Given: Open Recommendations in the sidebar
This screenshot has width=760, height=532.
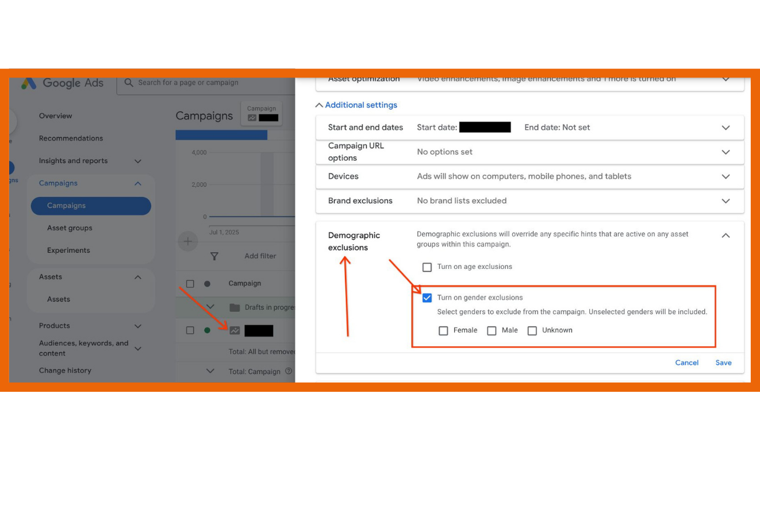Looking at the screenshot, I should tap(71, 138).
